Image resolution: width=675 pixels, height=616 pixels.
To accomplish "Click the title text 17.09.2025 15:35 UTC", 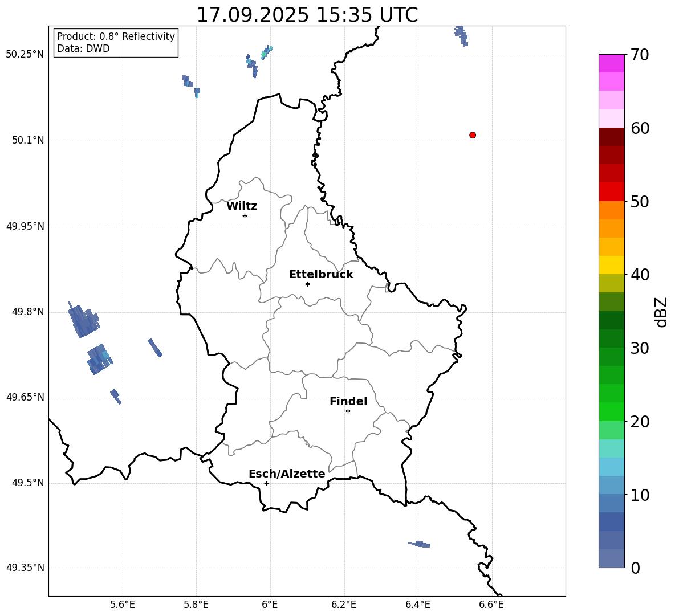I will [307, 15].
